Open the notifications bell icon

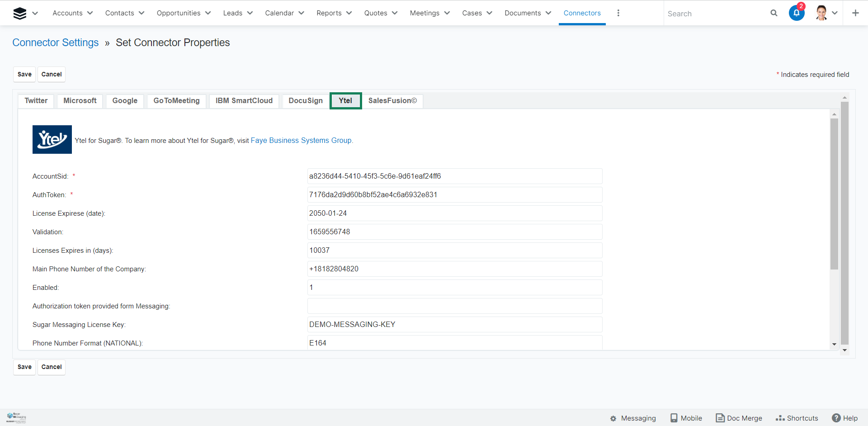point(797,13)
